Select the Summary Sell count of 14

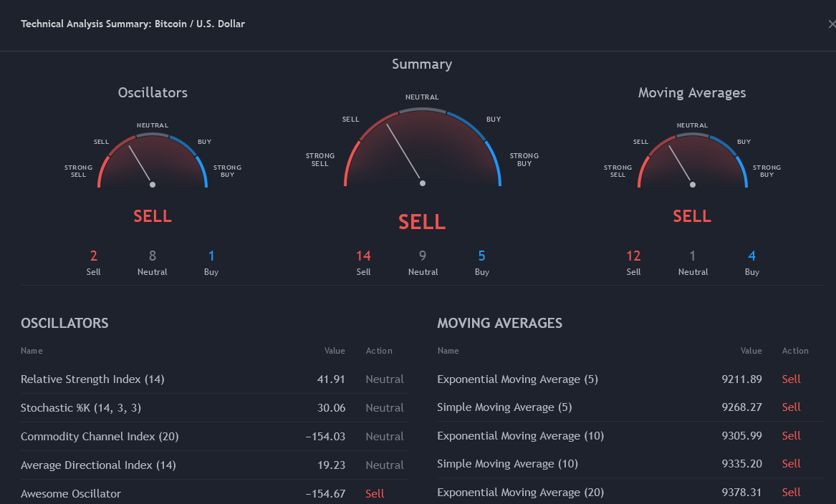(363, 256)
